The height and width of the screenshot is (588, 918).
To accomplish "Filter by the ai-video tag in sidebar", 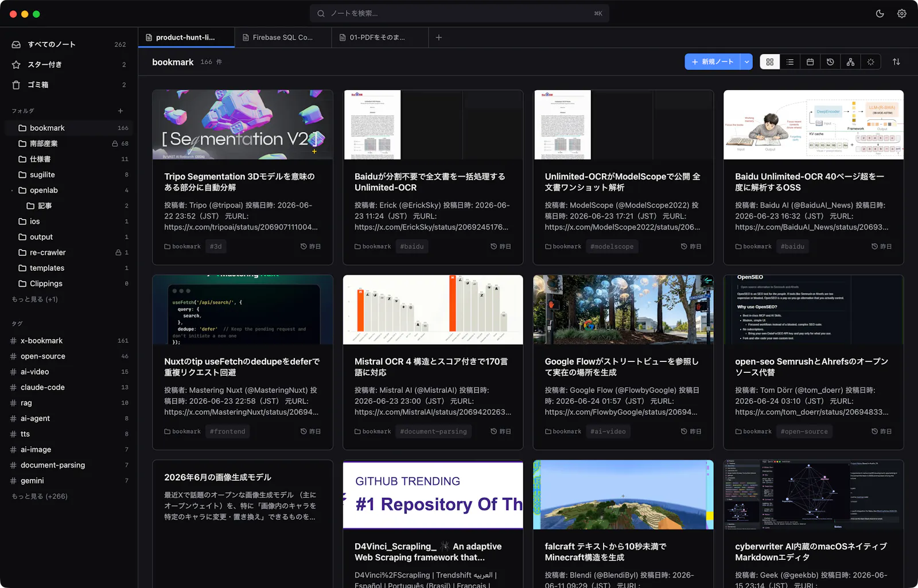I will coord(69,371).
